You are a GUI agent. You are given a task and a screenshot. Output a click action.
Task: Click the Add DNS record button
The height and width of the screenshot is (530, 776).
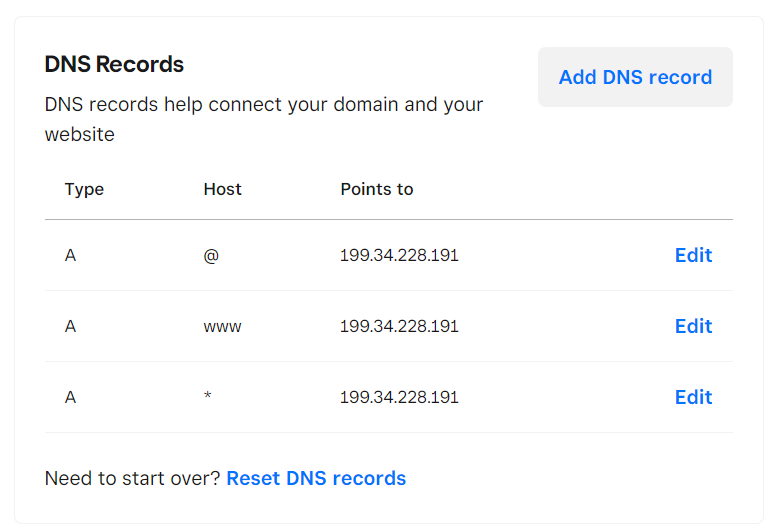point(635,77)
